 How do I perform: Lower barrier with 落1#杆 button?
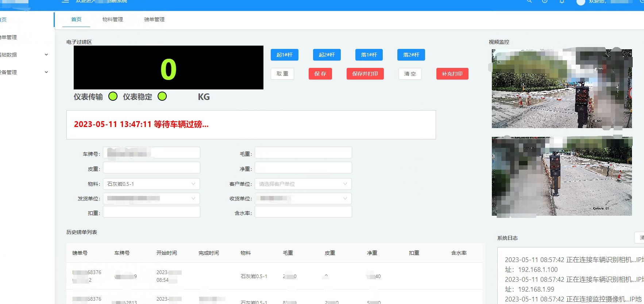(x=369, y=55)
